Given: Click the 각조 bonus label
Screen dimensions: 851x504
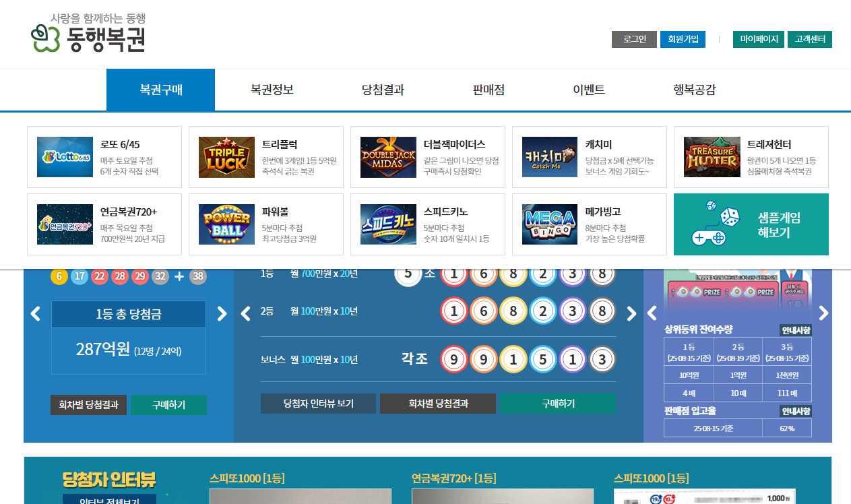Looking at the screenshot, I should click(414, 358).
